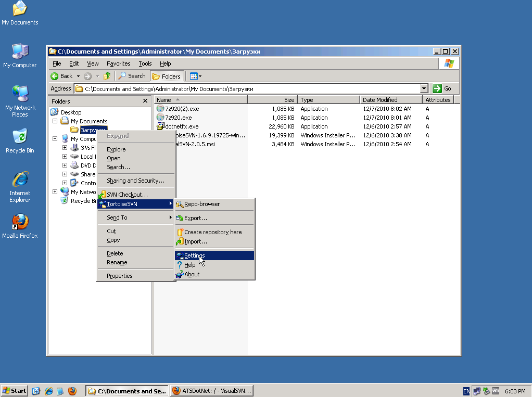
Task: Open My Network Places desktop icon
Action: click(20, 101)
